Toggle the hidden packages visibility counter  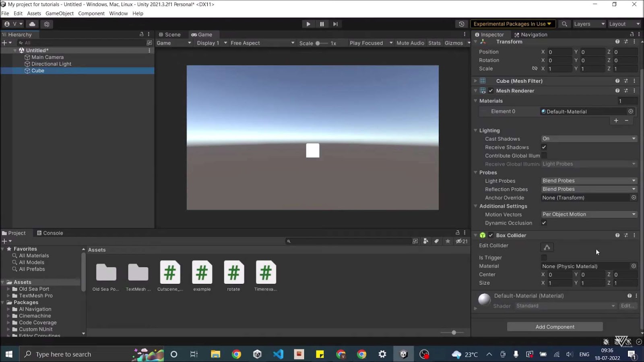click(462, 241)
